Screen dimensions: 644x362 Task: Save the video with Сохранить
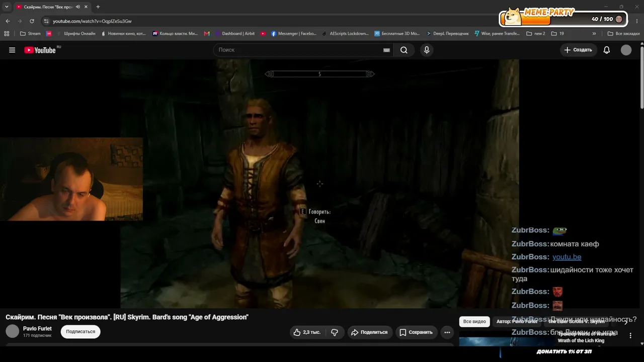click(x=416, y=332)
